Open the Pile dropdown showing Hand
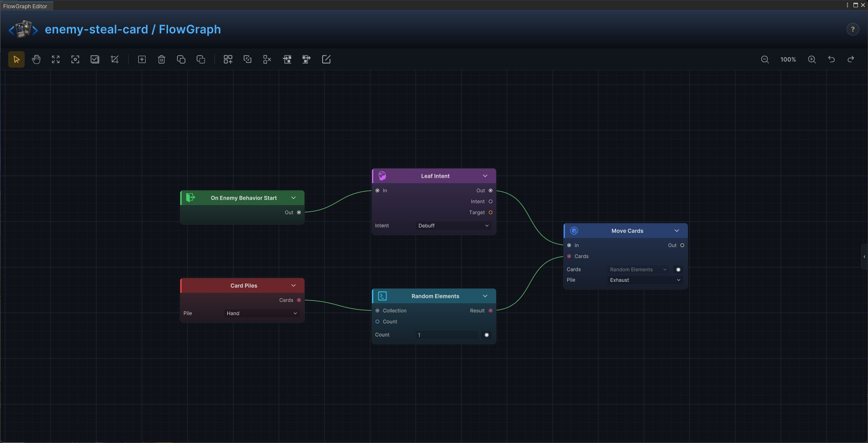 click(x=262, y=313)
